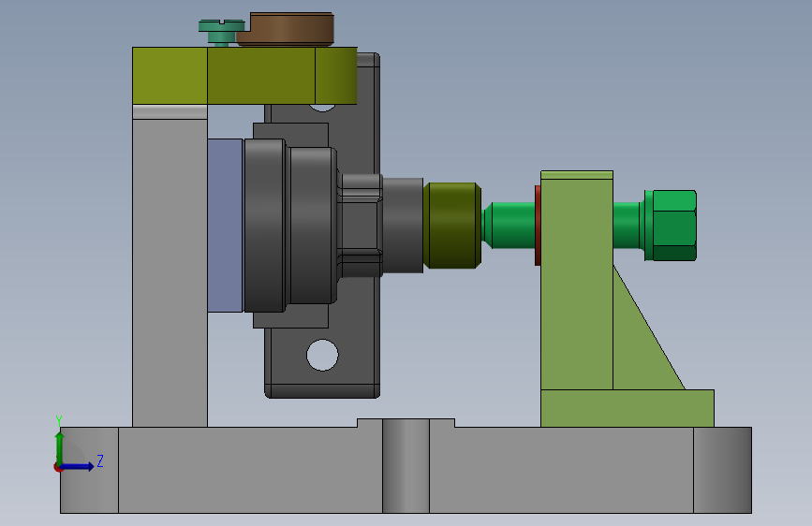The image size is (812, 526).
Task: Select the brown clamp on the top plate
Action: 286,30
